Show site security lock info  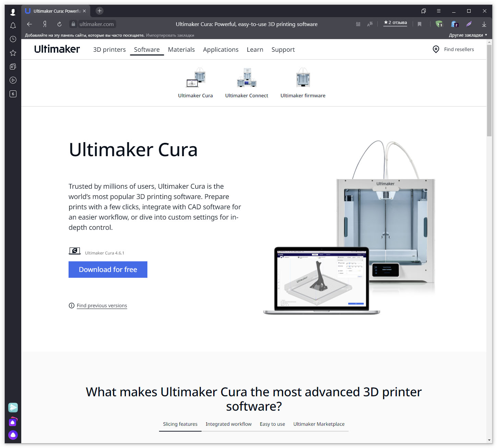point(73,24)
